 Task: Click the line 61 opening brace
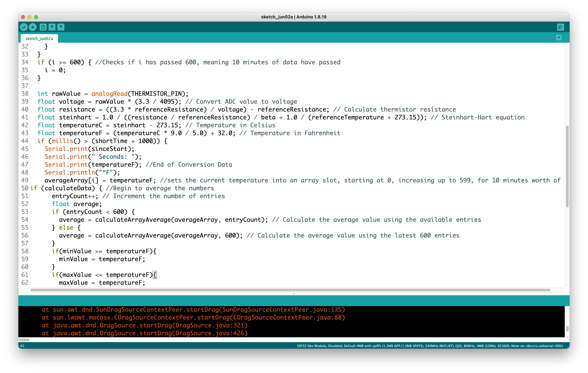155,275
